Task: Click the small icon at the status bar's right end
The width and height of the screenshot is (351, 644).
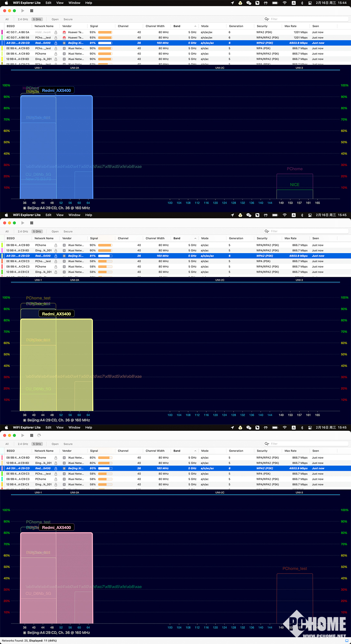Action: (347, 640)
